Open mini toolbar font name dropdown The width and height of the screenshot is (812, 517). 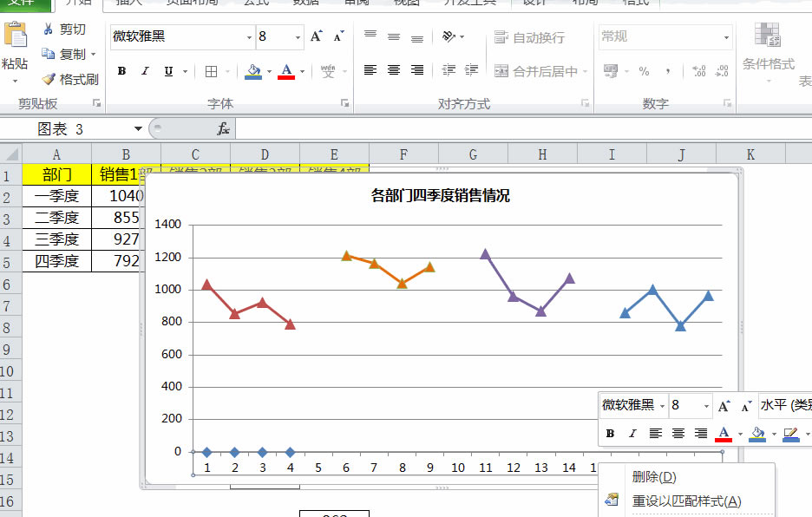[662, 406]
